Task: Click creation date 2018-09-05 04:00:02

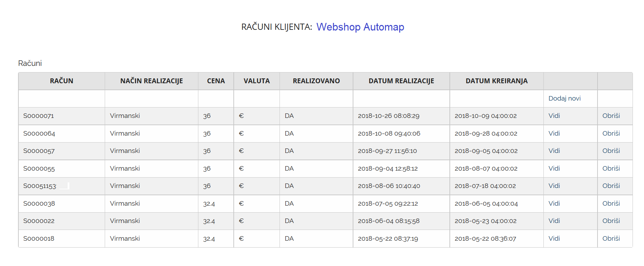Action: [x=486, y=151]
